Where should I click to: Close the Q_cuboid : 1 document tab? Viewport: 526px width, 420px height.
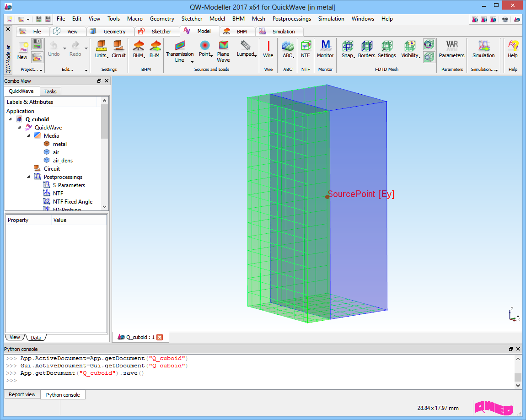[x=160, y=337]
